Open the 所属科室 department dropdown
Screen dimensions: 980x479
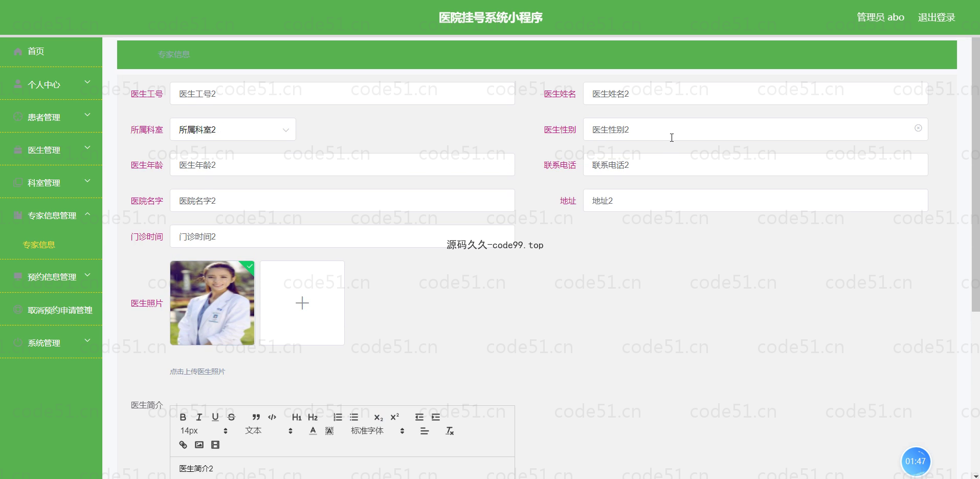click(x=233, y=129)
